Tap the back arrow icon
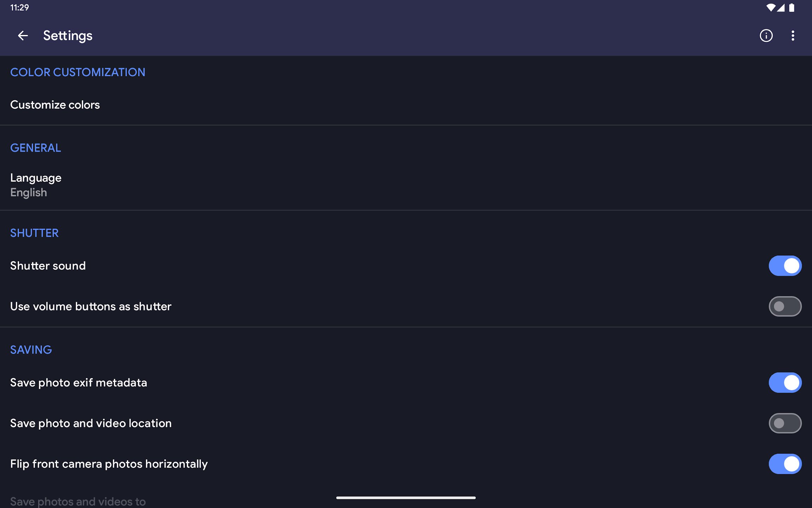Viewport: 812px width, 508px height. click(x=23, y=36)
